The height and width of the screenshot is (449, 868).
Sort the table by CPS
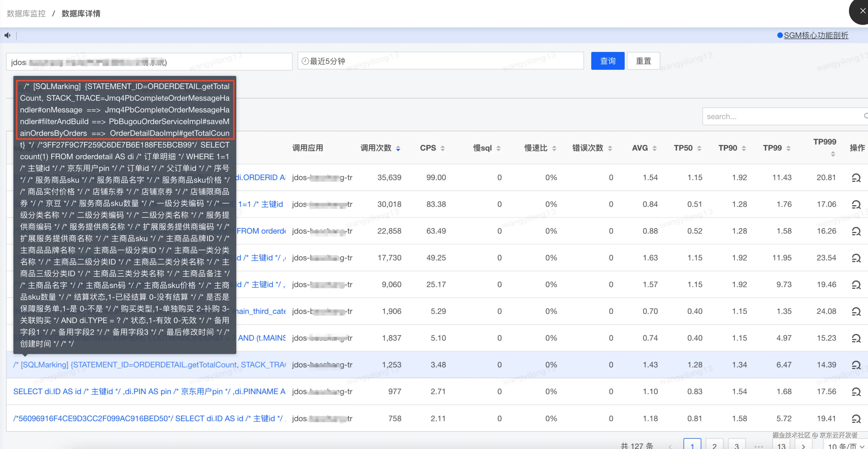442,148
